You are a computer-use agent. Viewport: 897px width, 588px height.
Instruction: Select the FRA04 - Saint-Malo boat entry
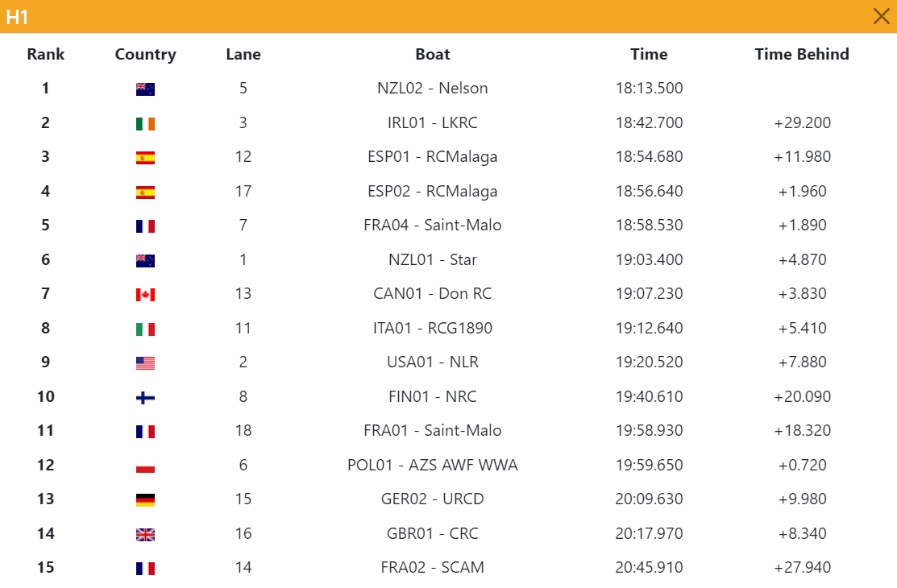click(x=433, y=225)
